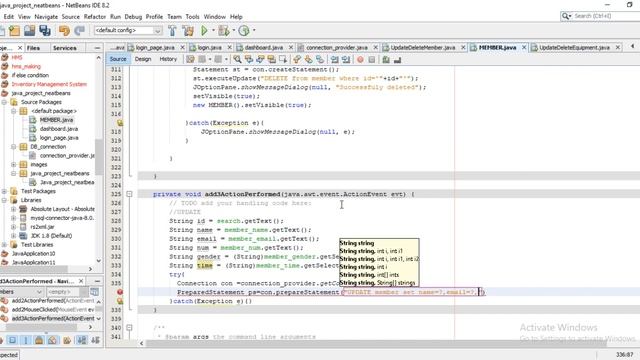The height and width of the screenshot is (360, 640).
Task: Build the project with the hammer icon
Action: pos(172,31)
